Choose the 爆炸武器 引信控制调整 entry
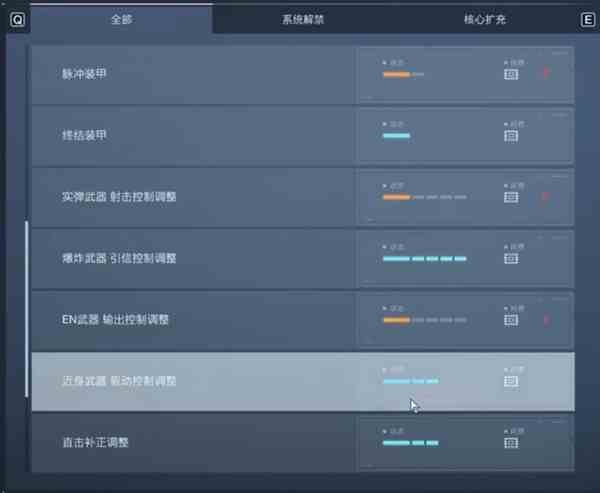Screen dimensions: 600x493 point(303,259)
